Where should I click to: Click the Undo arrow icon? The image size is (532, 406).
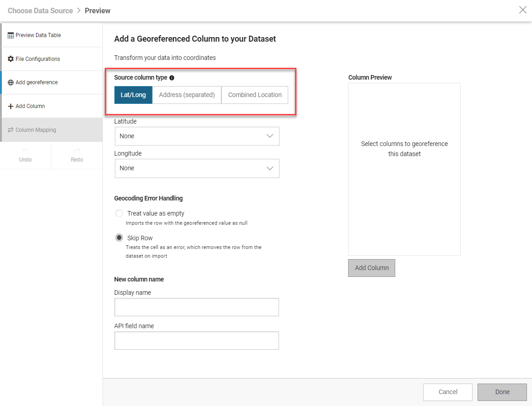(x=26, y=151)
